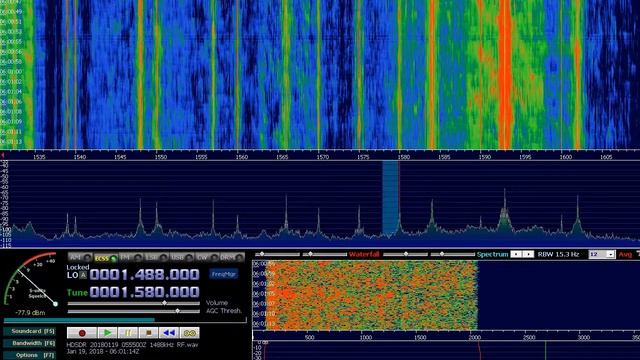Click the LO frequency display 0001.488.000

pyautogui.click(x=144, y=275)
